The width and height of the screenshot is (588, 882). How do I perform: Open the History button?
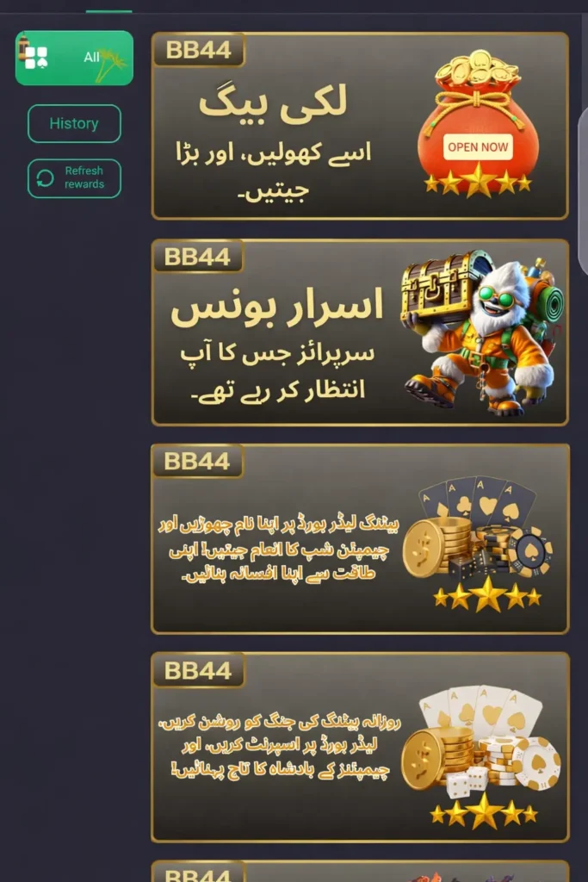click(x=74, y=123)
